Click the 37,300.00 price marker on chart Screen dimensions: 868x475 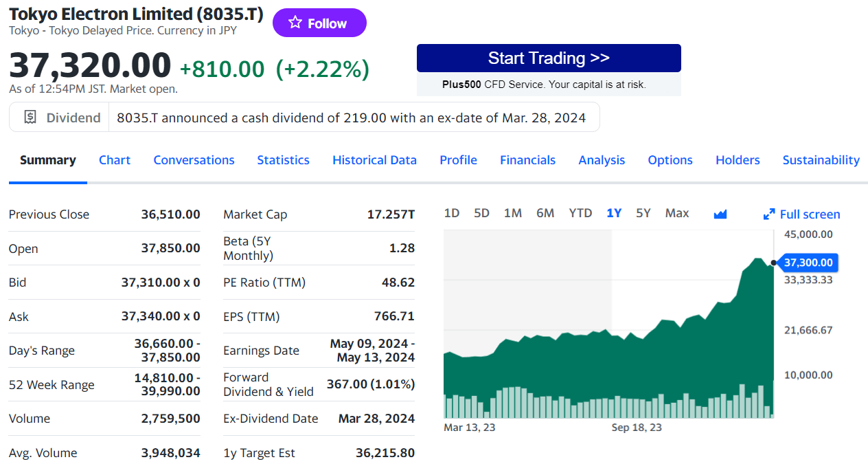point(808,263)
